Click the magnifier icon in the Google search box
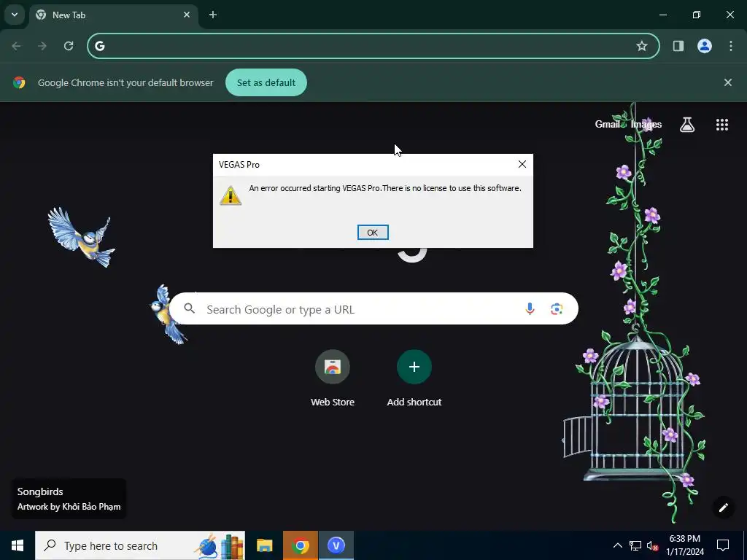The width and height of the screenshot is (747, 560). (189, 308)
